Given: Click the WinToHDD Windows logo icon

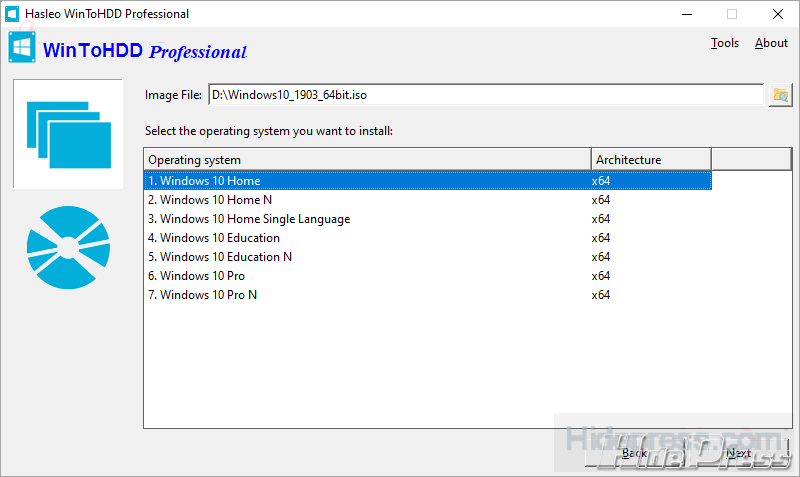Looking at the screenshot, I should point(23,48).
